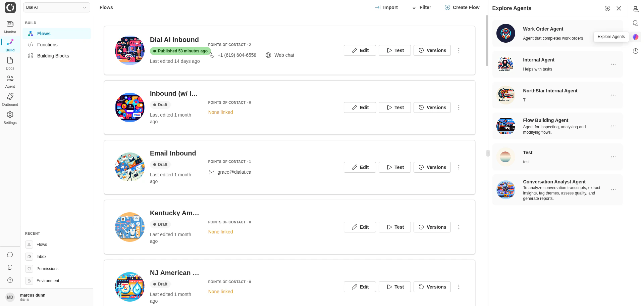Screen dimensions: 644x306
Task: Edit the Inbound (w/ I… flow
Action: pyautogui.click(x=360, y=107)
